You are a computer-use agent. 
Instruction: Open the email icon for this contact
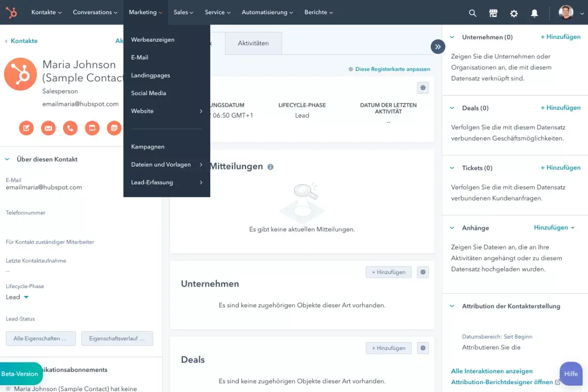pyautogui.click(x=48, y=128)
